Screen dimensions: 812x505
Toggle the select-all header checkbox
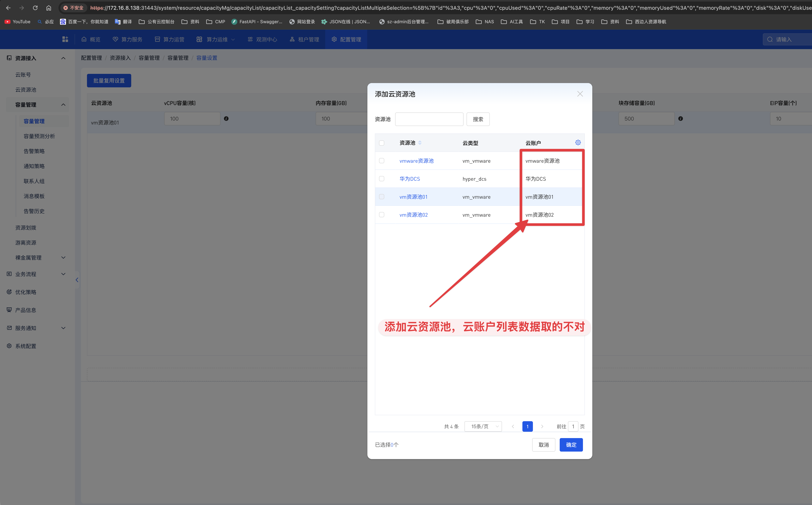click(382, 143)
